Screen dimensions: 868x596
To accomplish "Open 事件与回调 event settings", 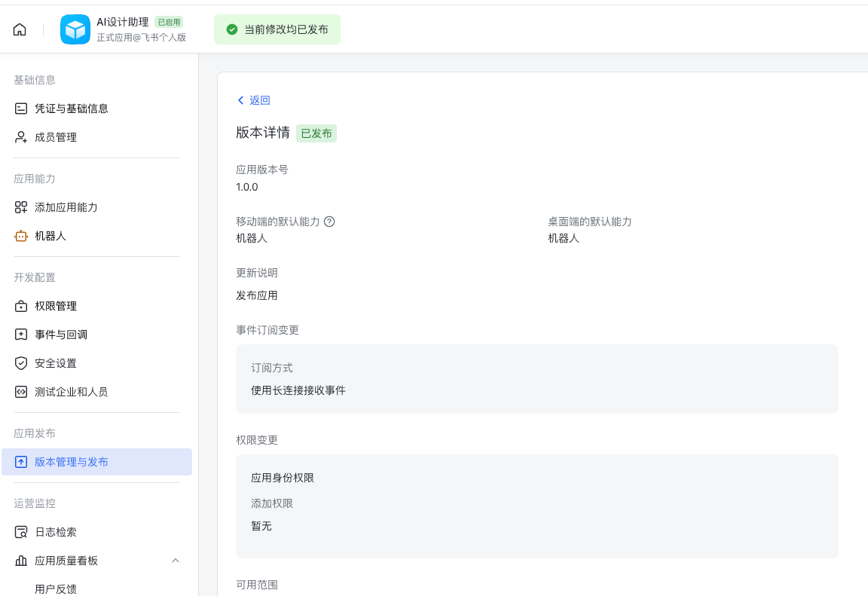I will [60, 334].
